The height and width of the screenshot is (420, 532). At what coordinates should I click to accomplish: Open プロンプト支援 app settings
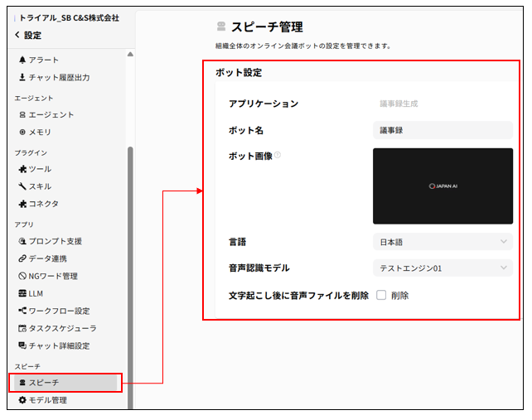56,241
